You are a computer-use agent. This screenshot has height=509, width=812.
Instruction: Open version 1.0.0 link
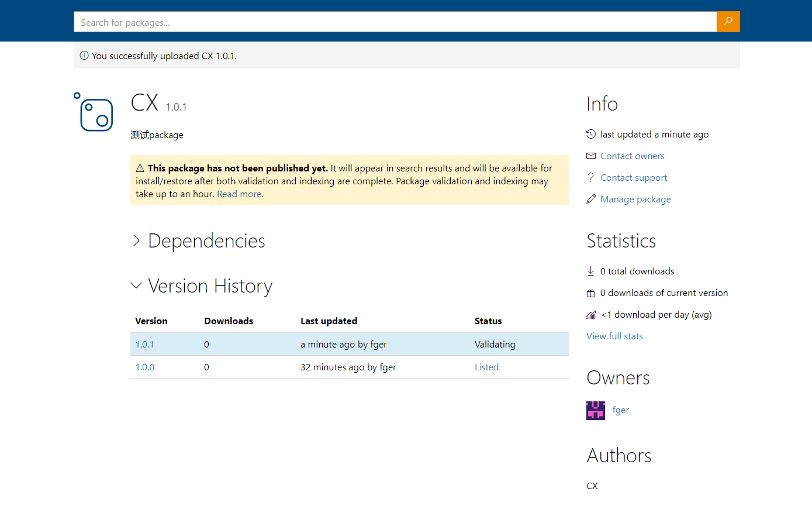145,367
